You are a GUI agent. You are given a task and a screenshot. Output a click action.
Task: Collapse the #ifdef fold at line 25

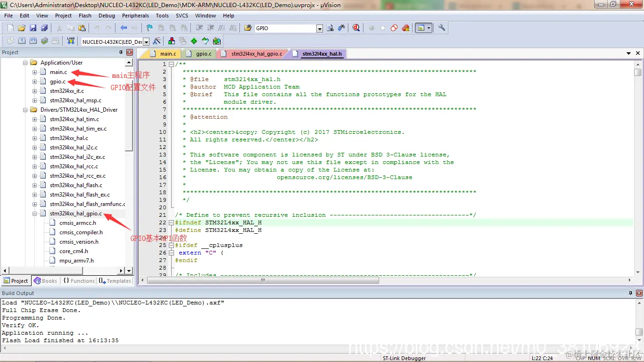(171, 245)
